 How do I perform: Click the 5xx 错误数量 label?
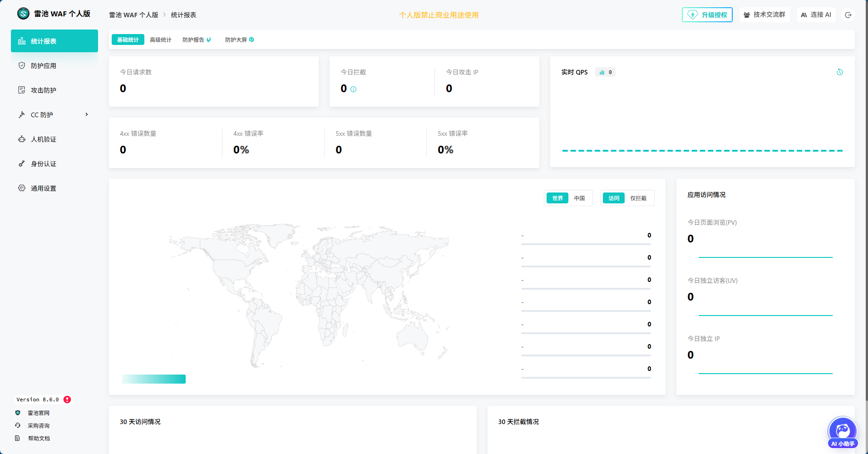click(x=354, y=133)
